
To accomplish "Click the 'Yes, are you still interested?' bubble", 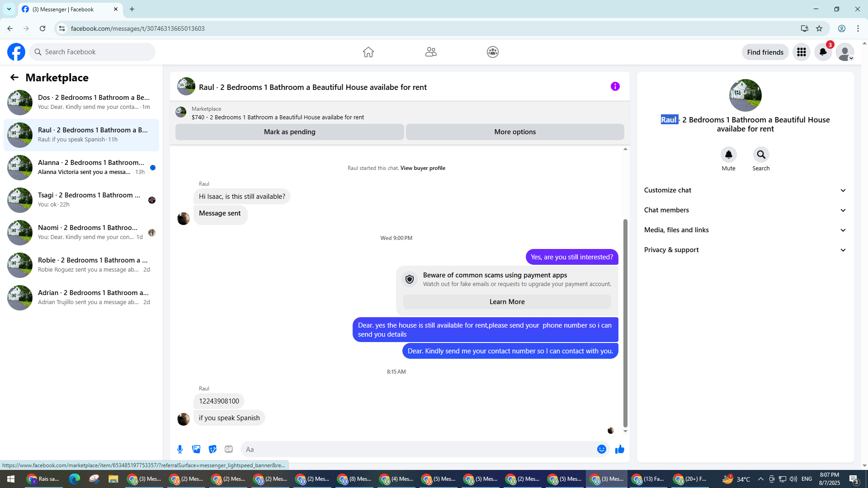I will click(x=572, y=257).
